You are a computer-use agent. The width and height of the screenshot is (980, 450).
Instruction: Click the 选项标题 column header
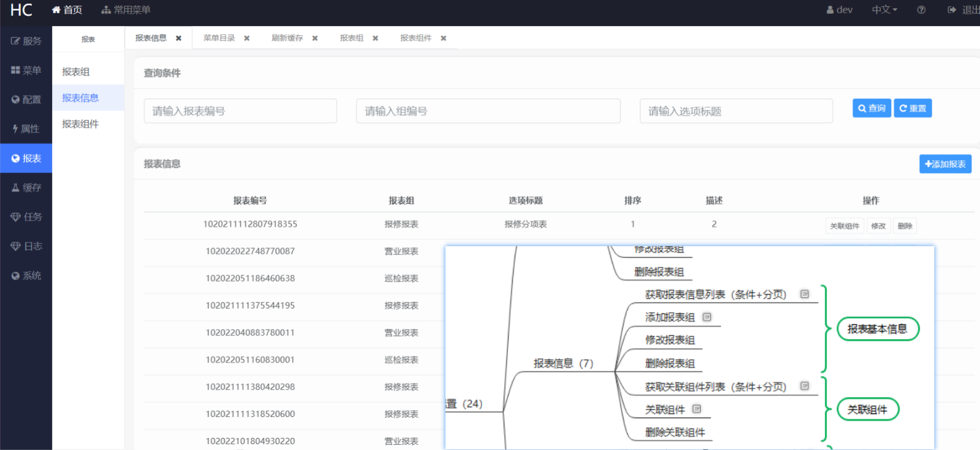tap(526, 200)
